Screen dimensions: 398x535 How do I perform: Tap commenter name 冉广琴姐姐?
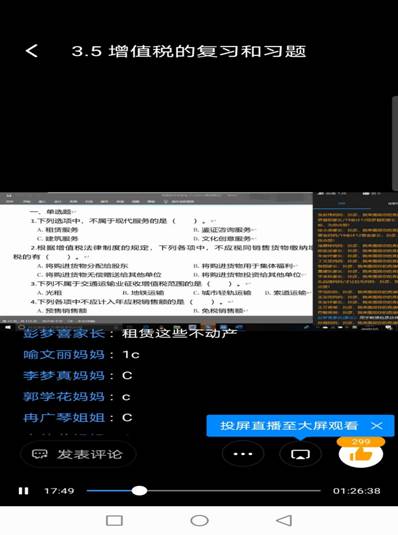(x=64, y=417)
